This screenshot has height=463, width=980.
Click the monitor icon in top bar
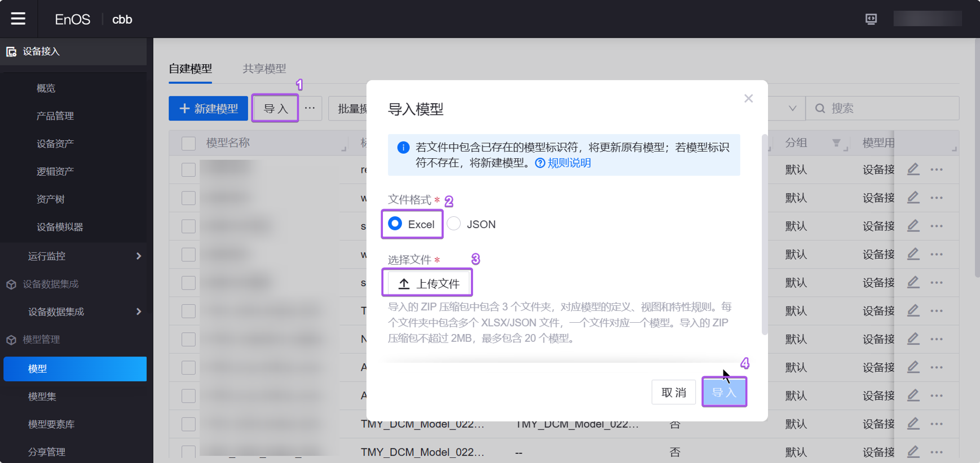coord(871,19)
